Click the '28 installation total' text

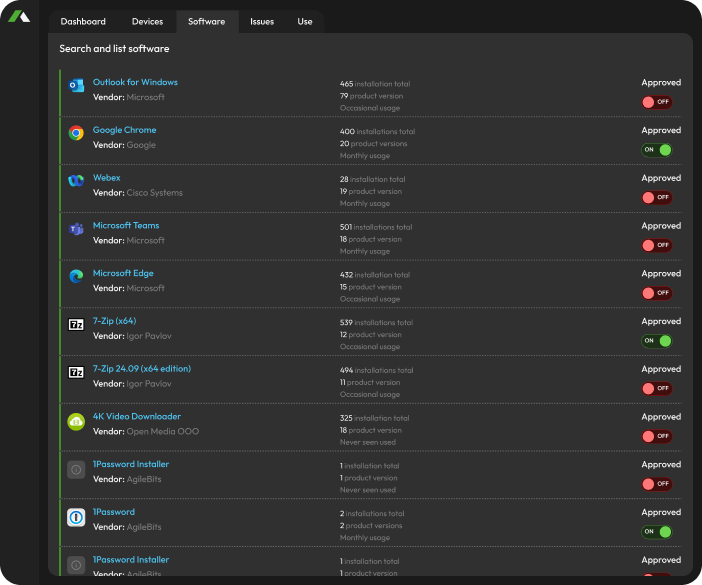click(x=372, y=179)
